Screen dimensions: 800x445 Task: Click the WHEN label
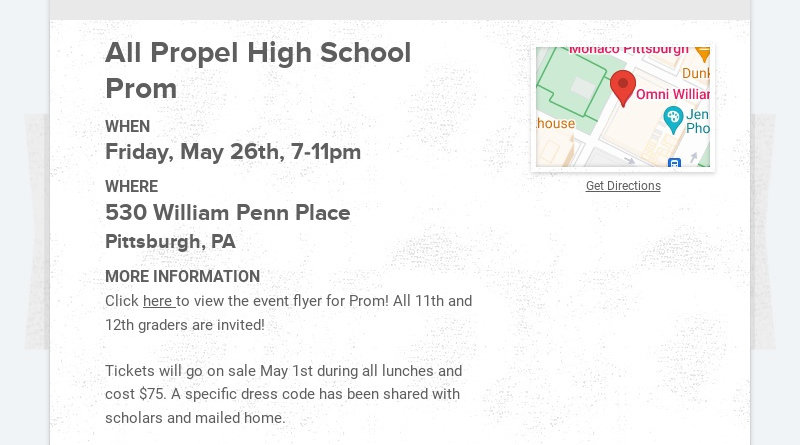(x=127, y=127)
